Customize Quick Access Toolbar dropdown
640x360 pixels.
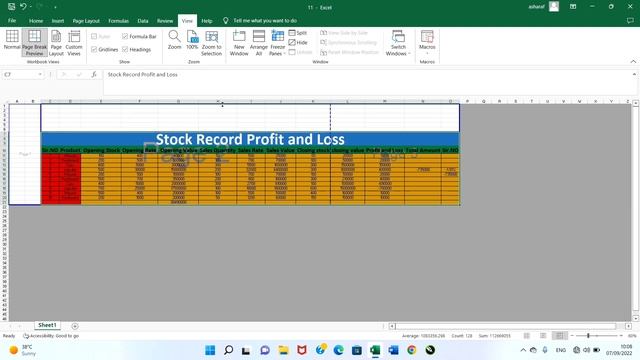55,7
